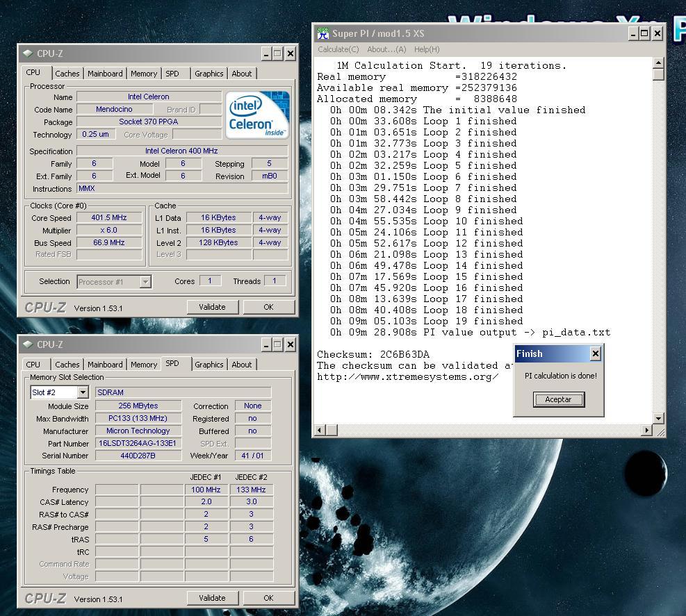Click the SPD CPU-Z window title icon
The height and width of the screenshot is (616, 686).
click(28, 344)
